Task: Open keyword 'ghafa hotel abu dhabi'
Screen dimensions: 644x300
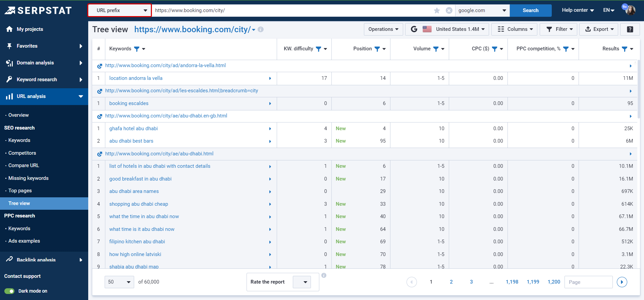Action: pos(133,129)
